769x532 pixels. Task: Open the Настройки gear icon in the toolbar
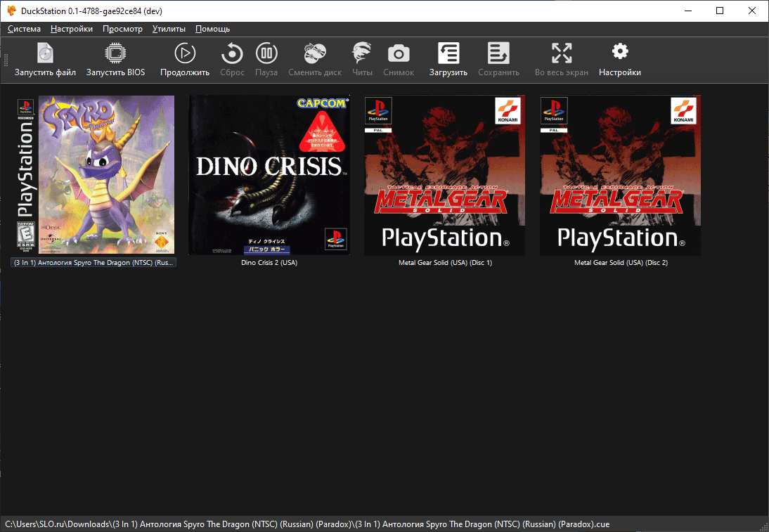(620, 51)
